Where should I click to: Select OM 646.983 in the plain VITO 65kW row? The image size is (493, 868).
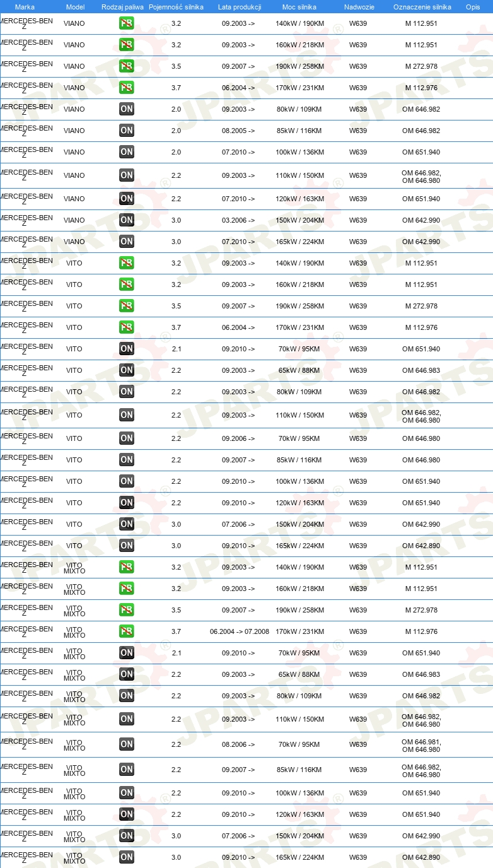click(421, 370)
